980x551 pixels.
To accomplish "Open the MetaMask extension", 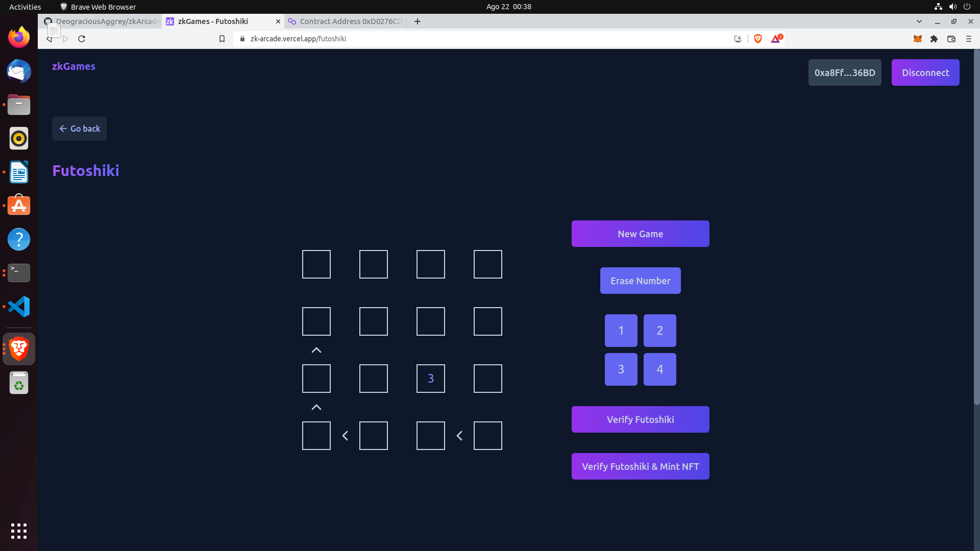I will [x=918, y=39].
